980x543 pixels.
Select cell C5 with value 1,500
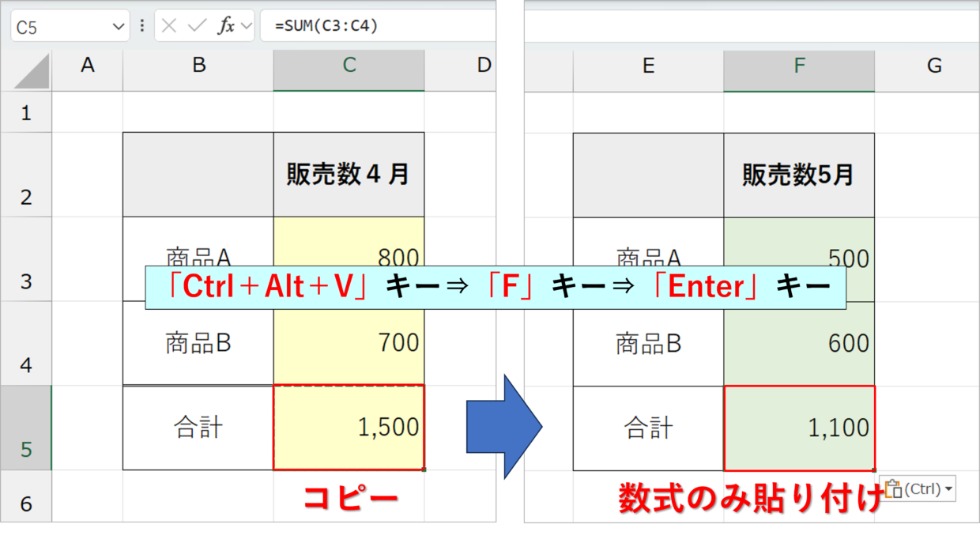349,428
